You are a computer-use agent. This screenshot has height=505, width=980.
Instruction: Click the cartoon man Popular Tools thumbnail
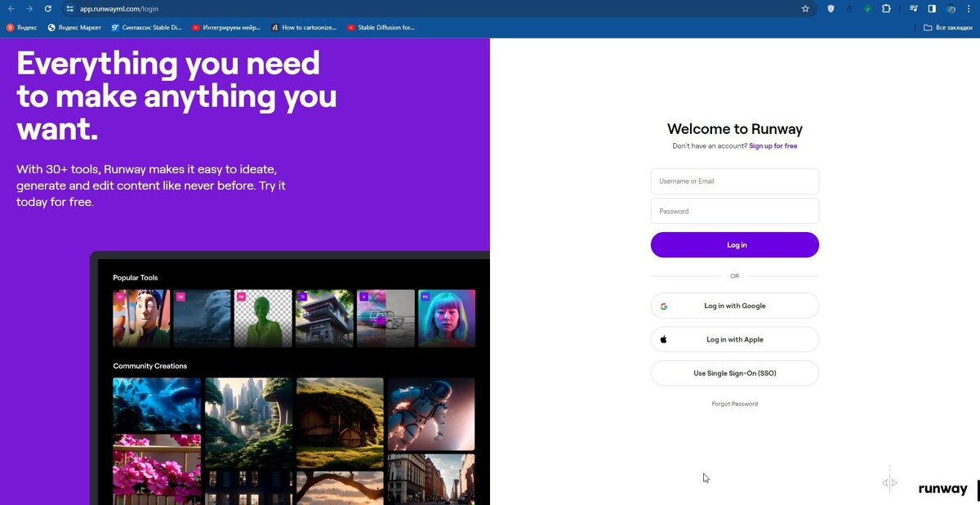(141, 319)
